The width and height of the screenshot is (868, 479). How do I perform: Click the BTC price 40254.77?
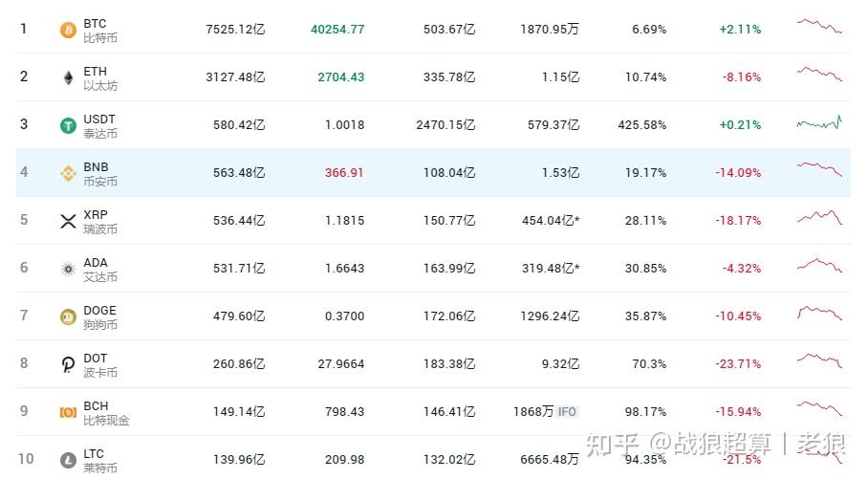(337, 30)
